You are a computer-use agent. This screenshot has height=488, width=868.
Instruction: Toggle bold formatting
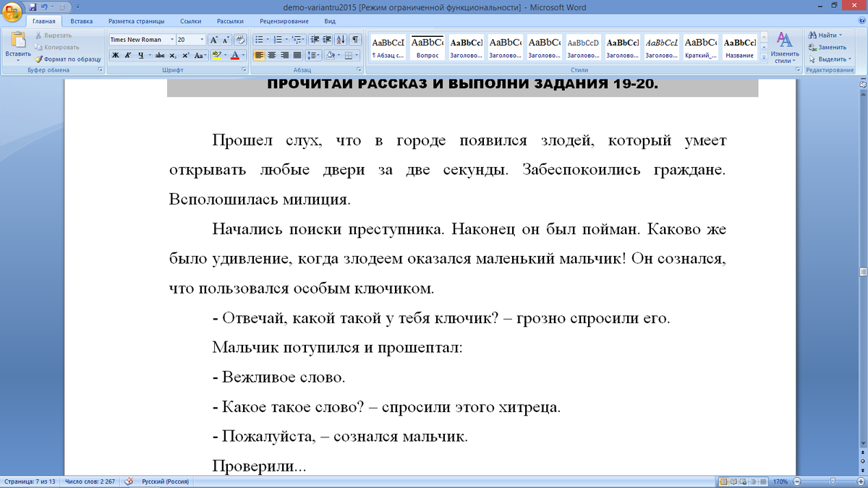click(115, 55)
